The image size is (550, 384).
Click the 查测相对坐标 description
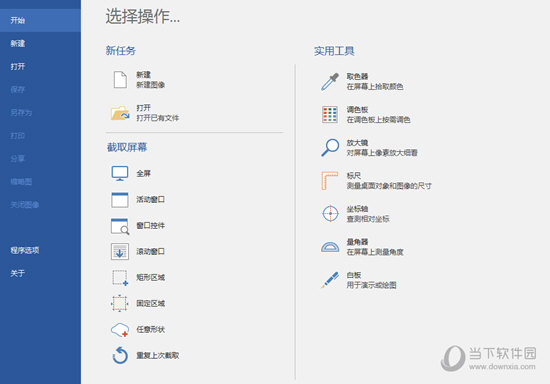click(x=368, y=219)
